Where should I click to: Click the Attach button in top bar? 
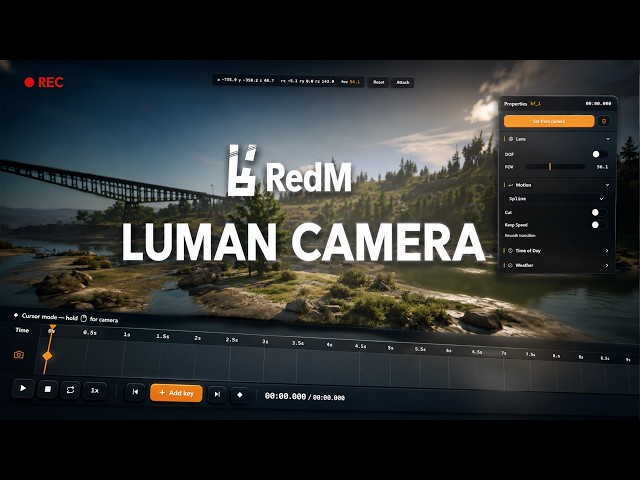402,83
